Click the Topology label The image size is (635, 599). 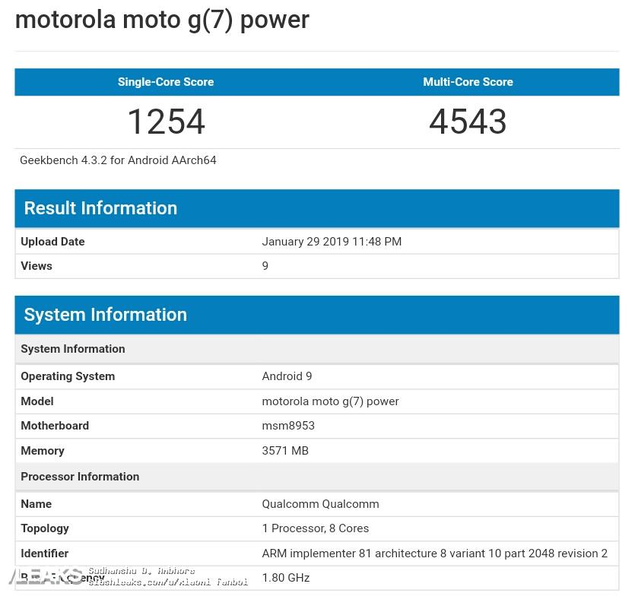tap(45, 529)
